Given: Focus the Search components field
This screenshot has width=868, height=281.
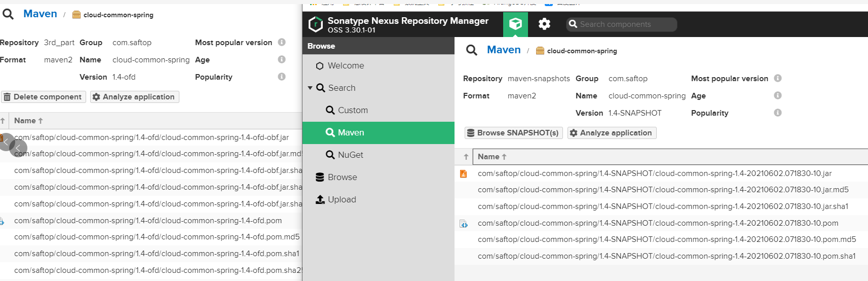Looking at the screenshot, I should click(622, 24).
